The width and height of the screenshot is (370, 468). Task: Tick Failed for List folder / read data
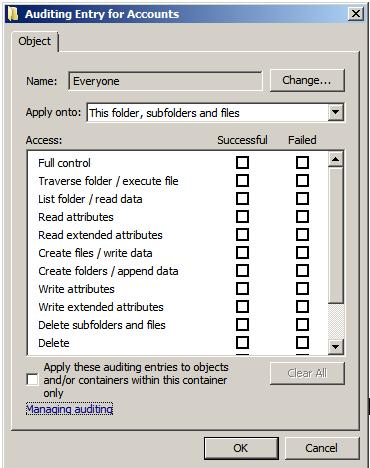(x=302, y=199)
